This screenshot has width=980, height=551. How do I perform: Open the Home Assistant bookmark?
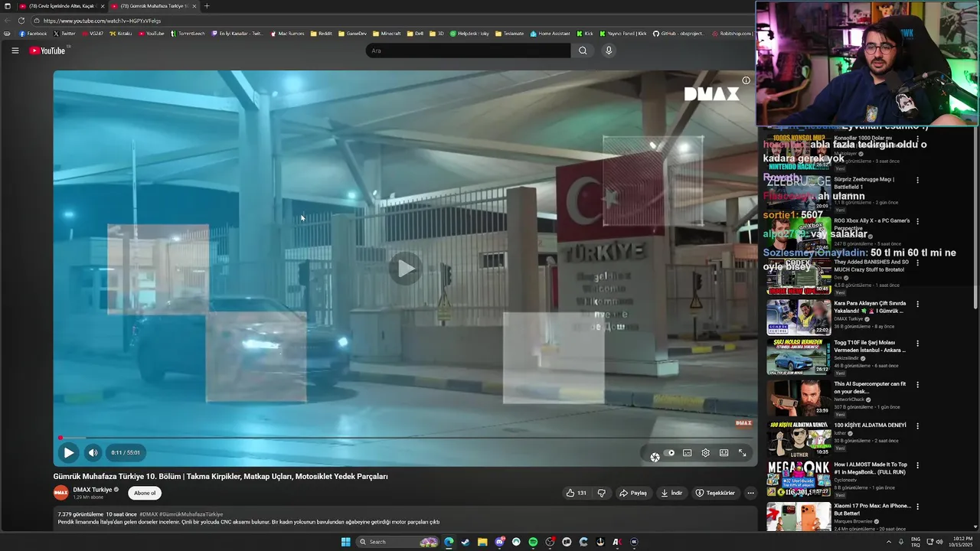550,34
